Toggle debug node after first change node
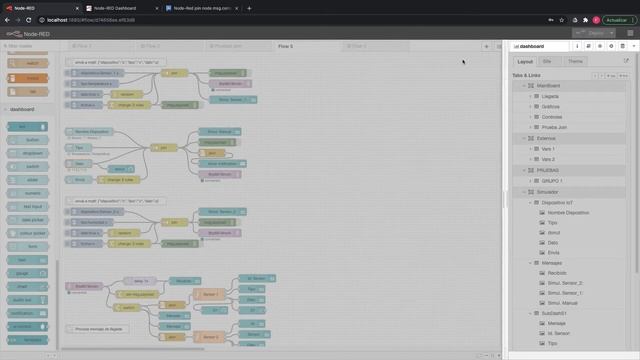Viewport: 640px width, 360px height. click(201, 105)
